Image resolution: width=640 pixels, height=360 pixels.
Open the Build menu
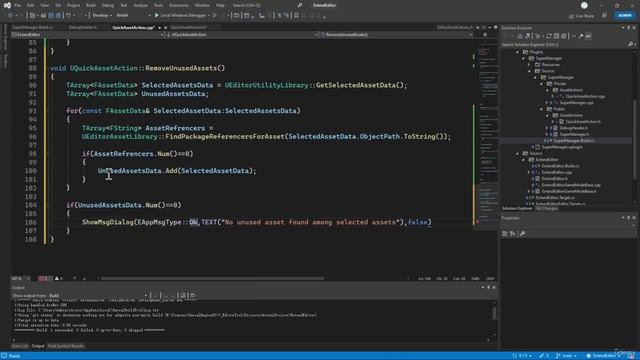(91, 5)
